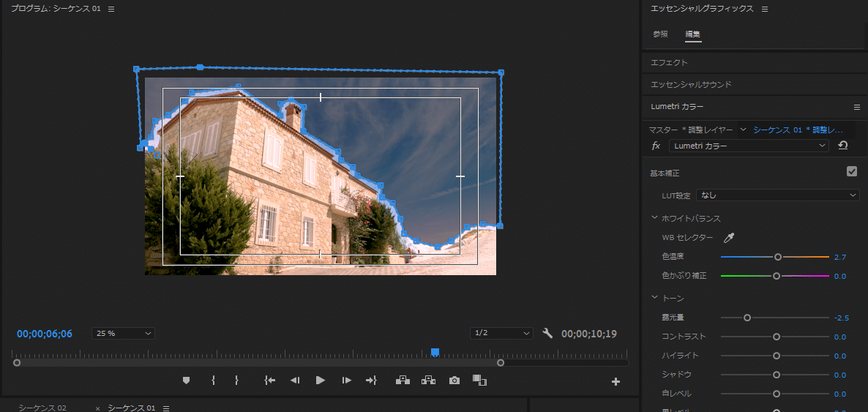Click the mask top-right corner point
Viewport: 868px width, 412px height.
pyautogui.click(x=501, y=72)
